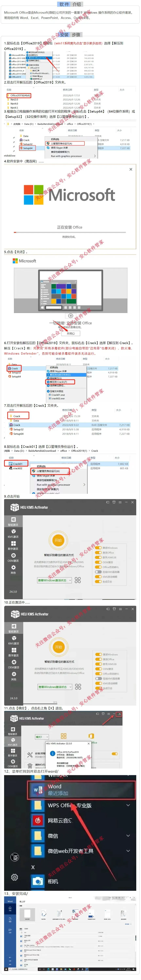The width and height of the screenshot is (141, 980).
Task: Toggle 激活Office switch in step 9 activator
Action: [98, 552]
